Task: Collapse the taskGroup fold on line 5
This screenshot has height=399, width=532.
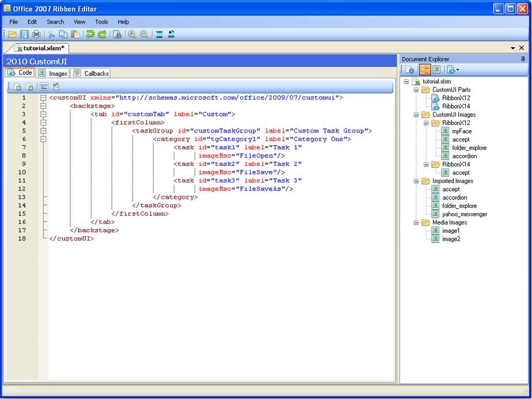Action: pos(43,131)
